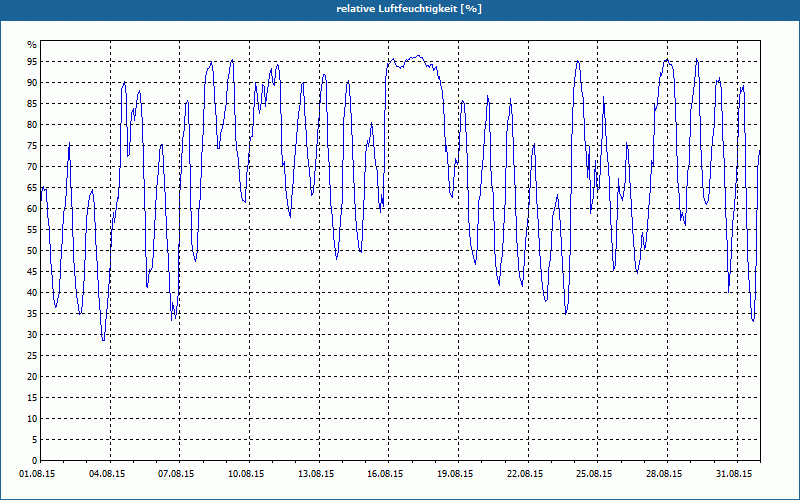Click the y-axis value 90

[32, 83]
